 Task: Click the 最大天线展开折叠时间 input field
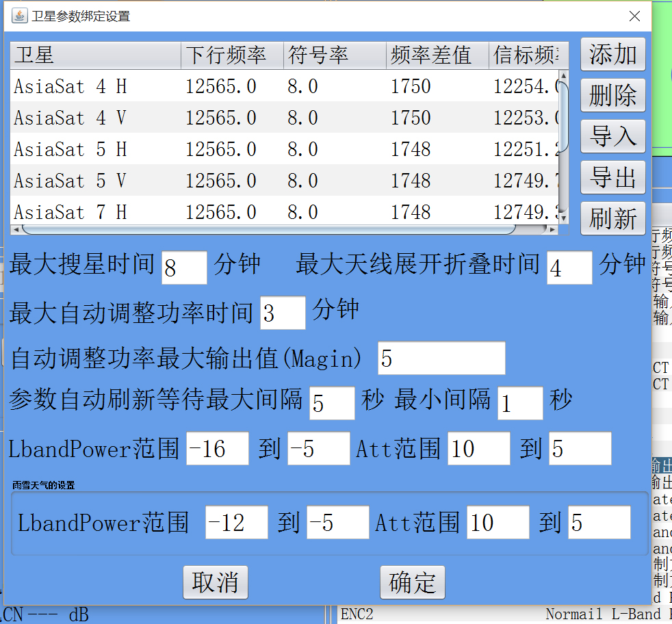(569, 268)
